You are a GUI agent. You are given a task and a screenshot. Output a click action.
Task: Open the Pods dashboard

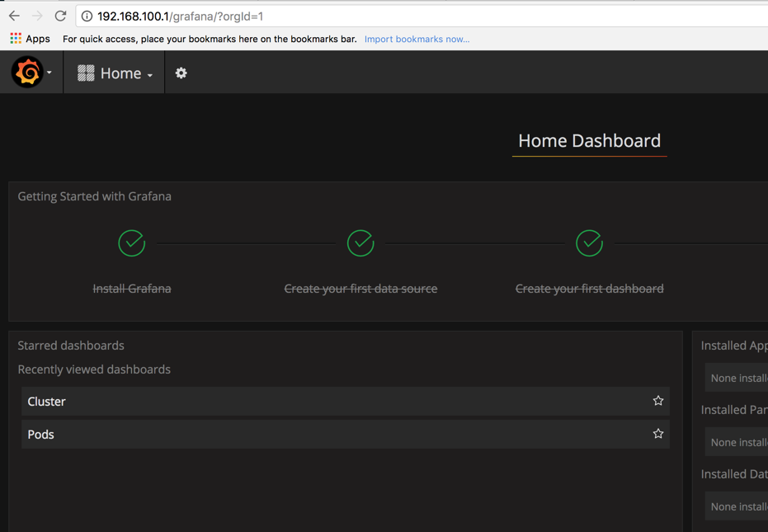346,434
